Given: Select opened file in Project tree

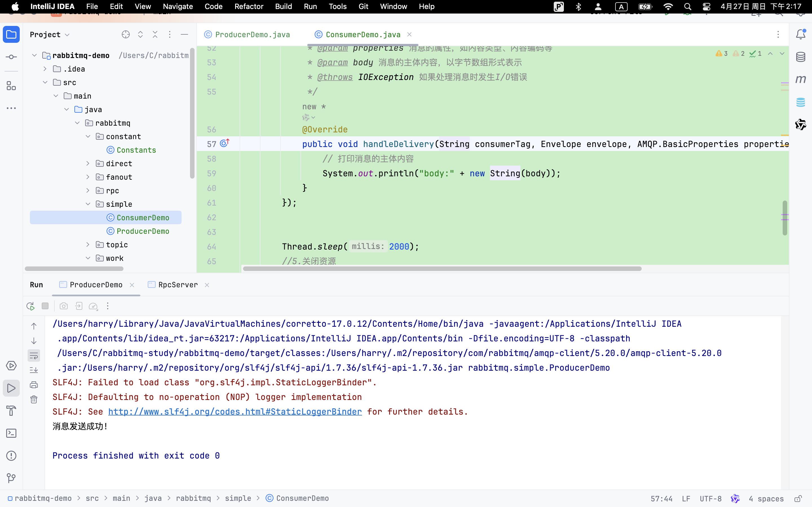Looking at the screenshot, I should (125, 35).
